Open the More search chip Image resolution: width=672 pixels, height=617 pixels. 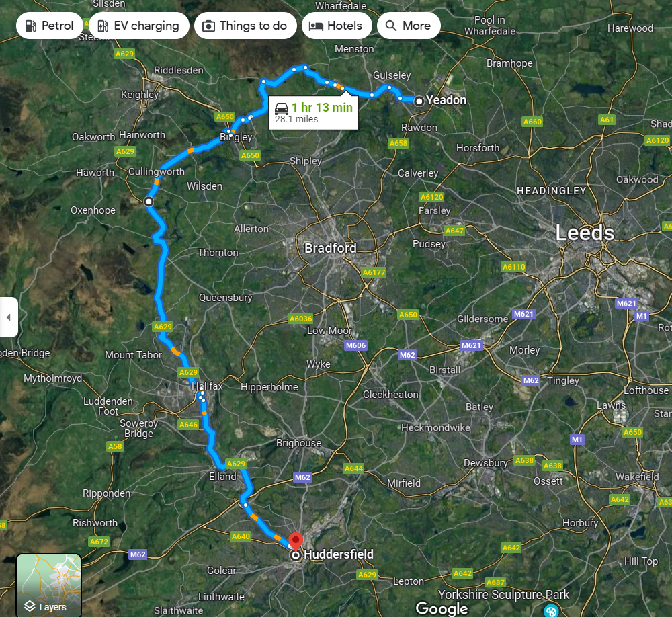[x=409, y=26]
